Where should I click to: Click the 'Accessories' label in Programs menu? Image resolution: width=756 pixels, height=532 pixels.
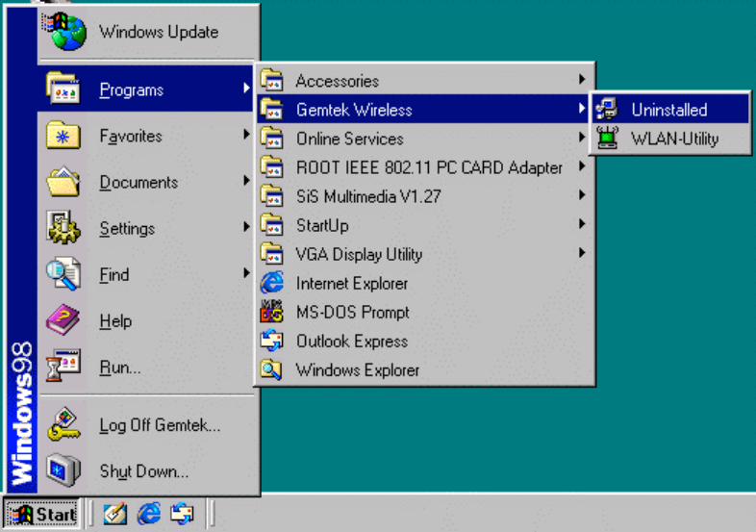pyautogui.click(x=338, y=81)
